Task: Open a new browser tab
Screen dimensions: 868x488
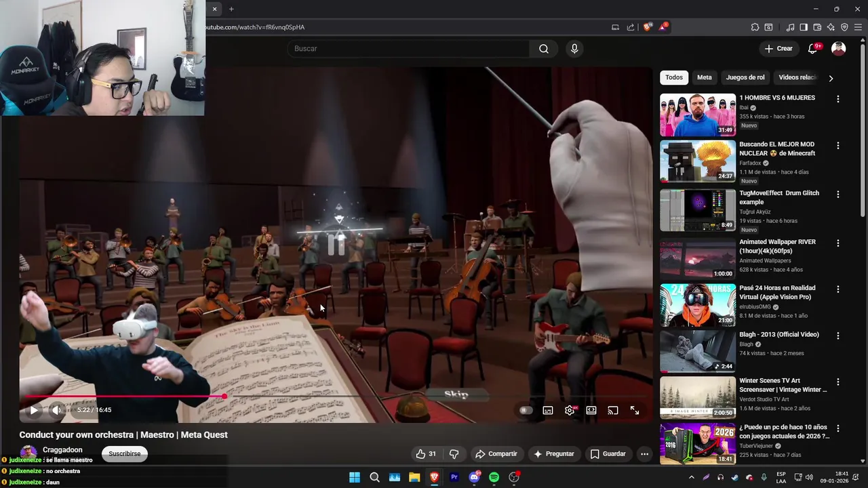Action: point(231,9)
